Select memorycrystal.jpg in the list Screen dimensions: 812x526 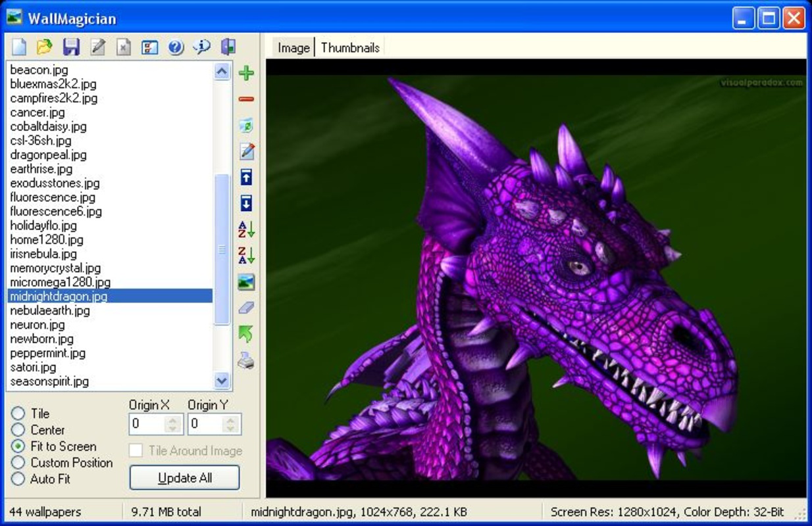click(110, 268)
